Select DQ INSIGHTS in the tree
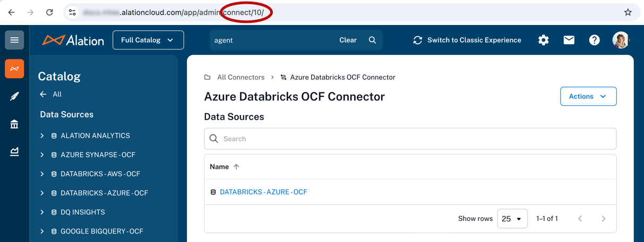 [83, 212]
